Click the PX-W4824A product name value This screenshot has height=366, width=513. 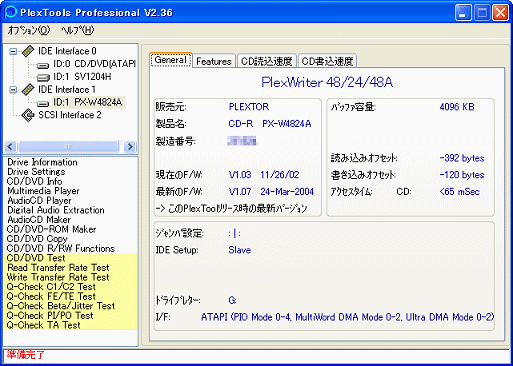[x=287, y=124]
